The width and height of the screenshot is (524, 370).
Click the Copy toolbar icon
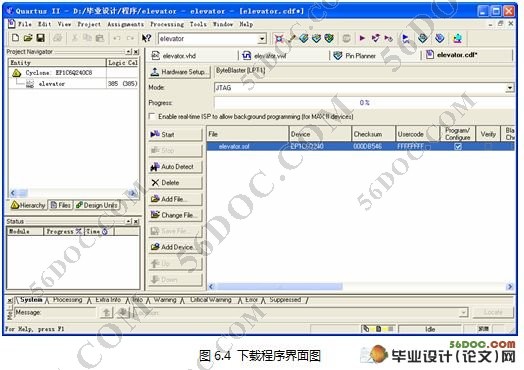pyautogui.click(x=87, y=38)
